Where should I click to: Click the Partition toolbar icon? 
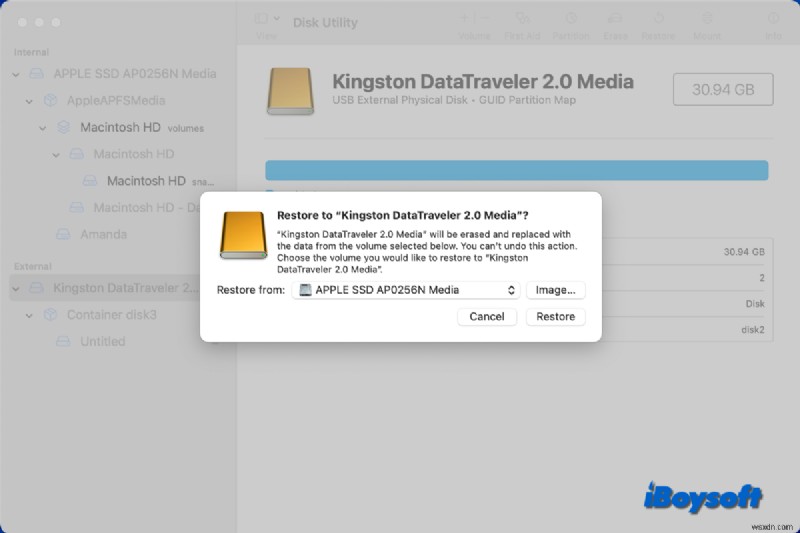pyautogui.click(x=571, y=19)
